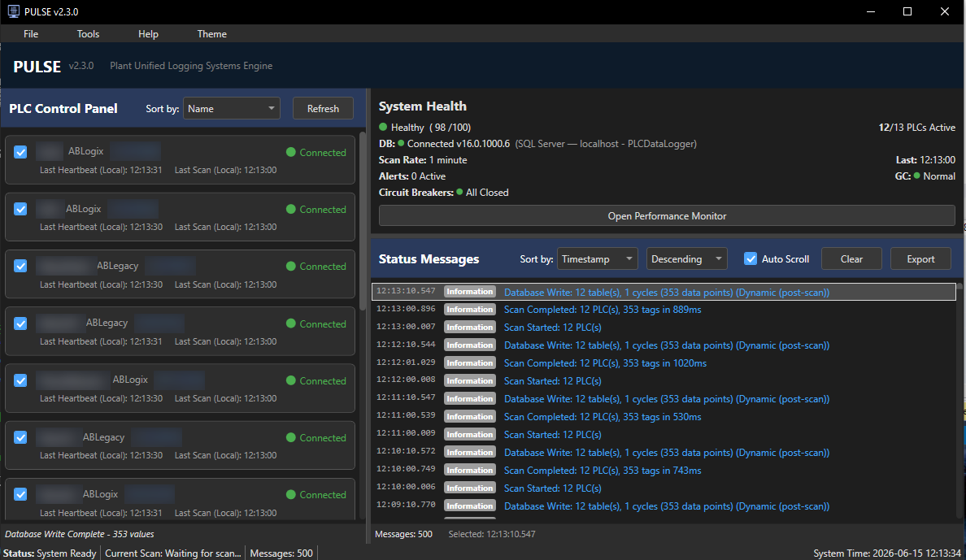966x560 pixels.
Task: Click green Circuit Breakers indicator dot
Action: 459,192
